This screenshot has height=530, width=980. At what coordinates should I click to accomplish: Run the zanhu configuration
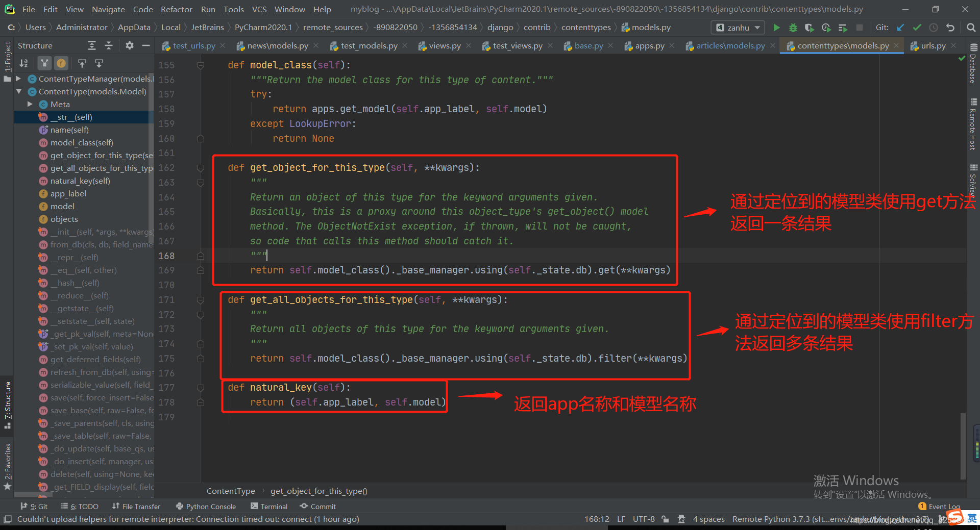pos(776,28)
